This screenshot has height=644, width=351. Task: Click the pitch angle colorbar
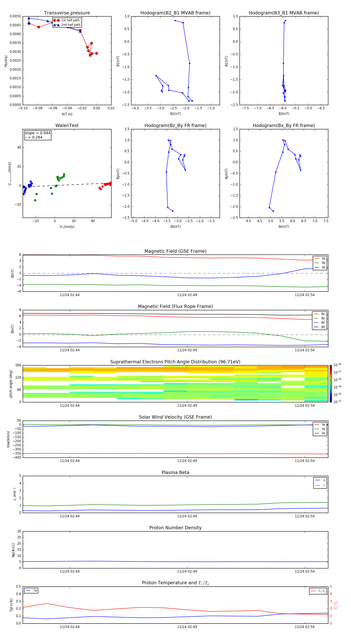point(331,384)
